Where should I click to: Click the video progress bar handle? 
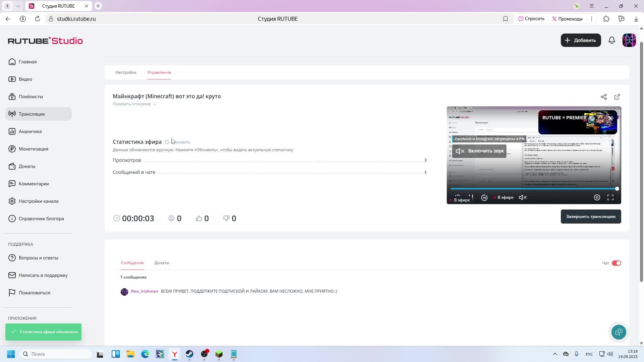tap(617, 189)
